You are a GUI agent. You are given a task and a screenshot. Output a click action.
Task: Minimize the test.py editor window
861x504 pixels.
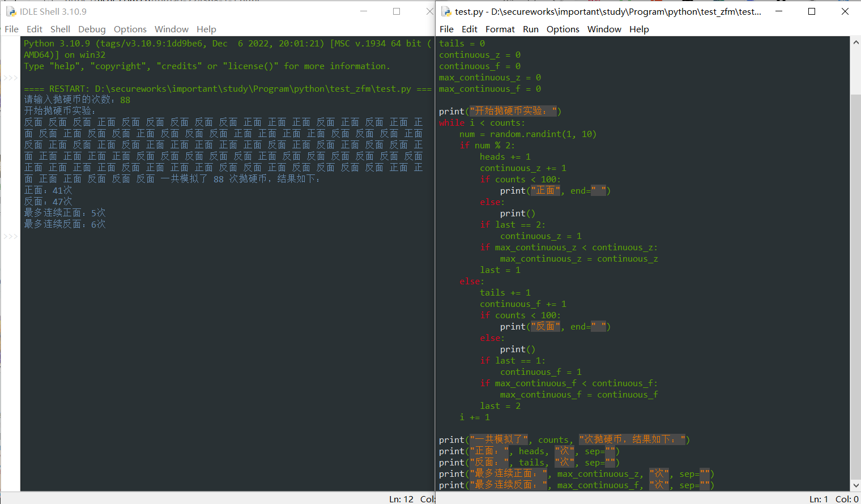tap(779, 11)
